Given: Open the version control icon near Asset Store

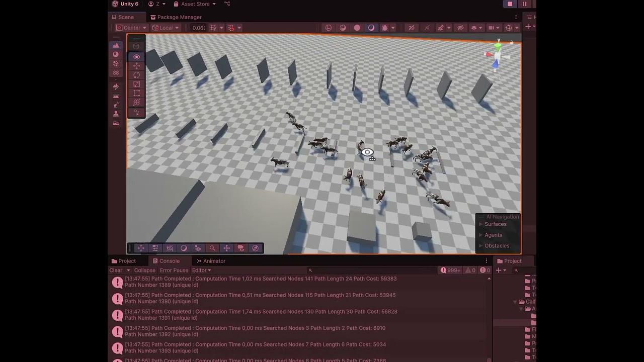Looking at the screenshot, I should [227, 4].
